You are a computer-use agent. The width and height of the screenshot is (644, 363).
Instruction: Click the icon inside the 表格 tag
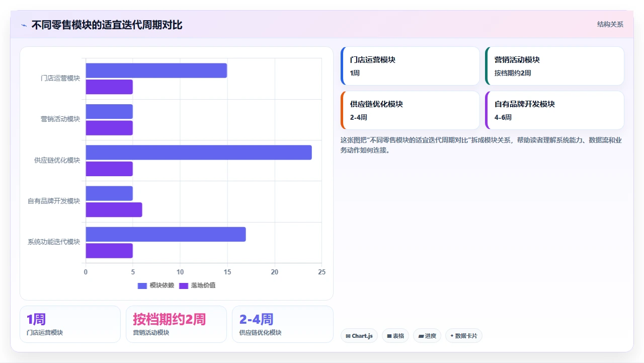389,336
